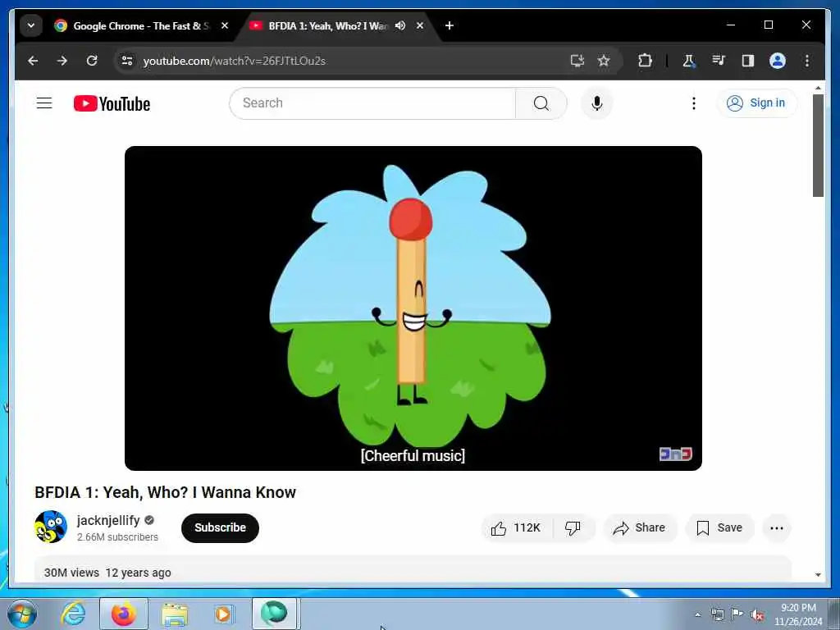Click the address bar URL
The width and height of the screenshot is (840, 630).
click(234, 61)
